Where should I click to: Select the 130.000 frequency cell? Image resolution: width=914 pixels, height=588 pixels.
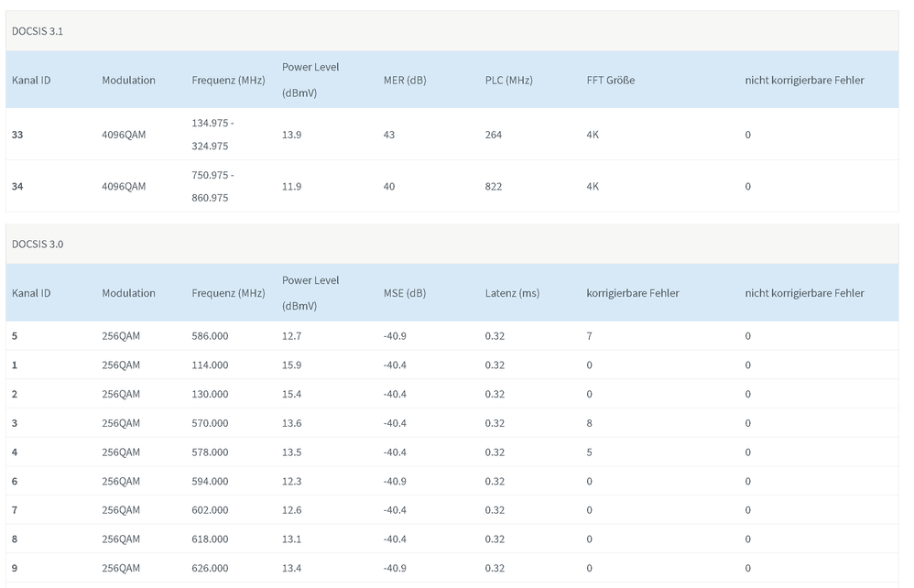[x=210, y=395]
